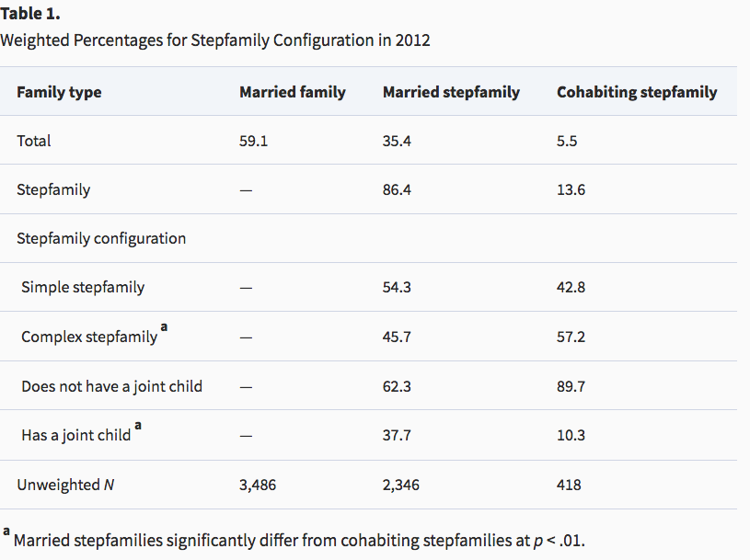Viewport: 750px width, 560px height.
Task: Click the 86.4 Stepfamily percentage
Action: (x=397, y=190)
